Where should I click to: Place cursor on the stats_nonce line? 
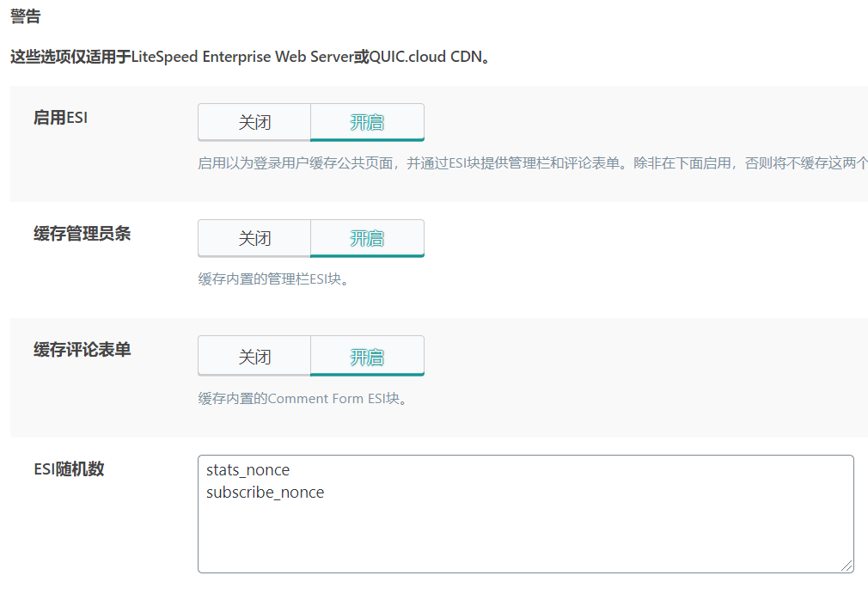[x=248, y=470]
